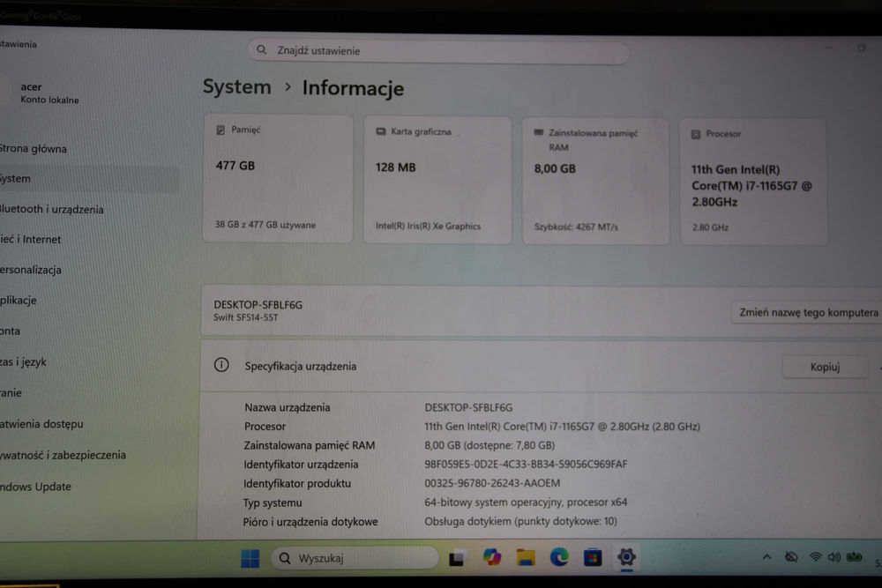This screenshot has width=882, height=588.
Task: Click the DESKTOP-SFBLF6G Nazwa urządzenia value
Action: (468, 407)
